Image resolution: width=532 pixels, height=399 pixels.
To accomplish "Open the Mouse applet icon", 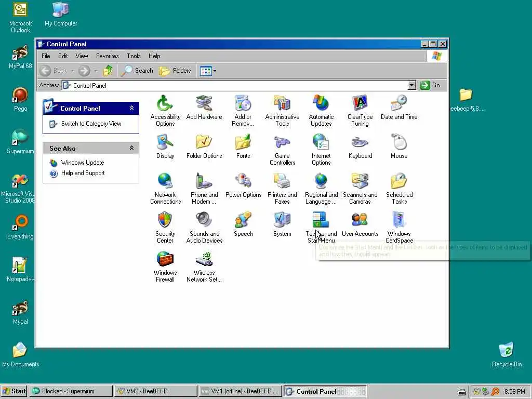I will pyautogui.click(x=399, y=146).
